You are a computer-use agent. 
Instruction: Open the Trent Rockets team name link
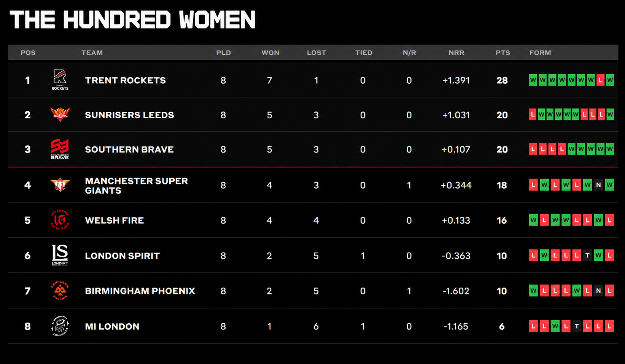(126, 80)
